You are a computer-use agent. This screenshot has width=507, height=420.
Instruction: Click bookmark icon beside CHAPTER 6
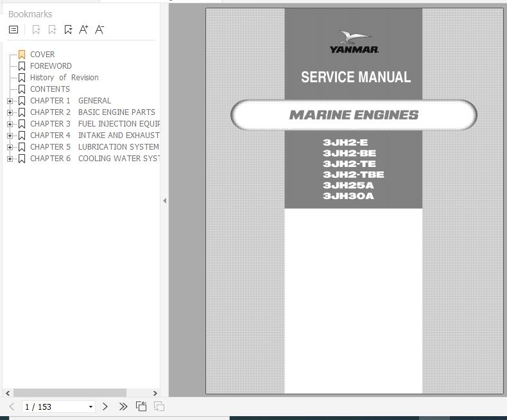(22, 159)
